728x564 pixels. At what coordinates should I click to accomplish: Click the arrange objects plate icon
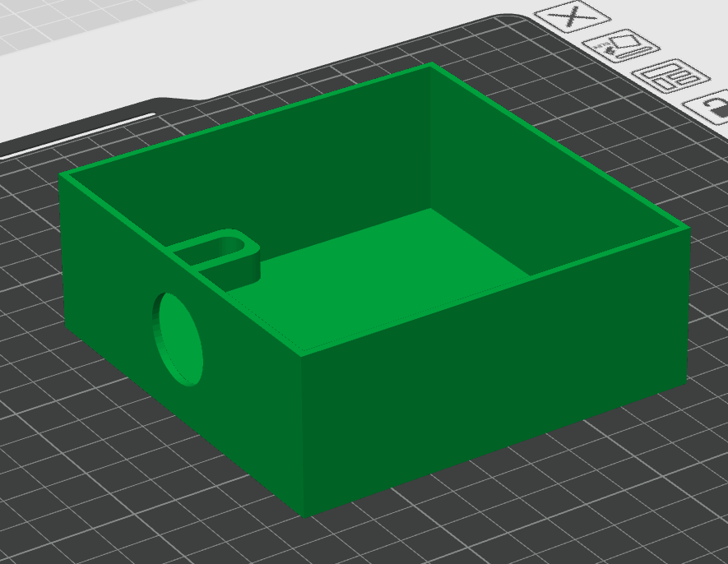click(672, 76)
